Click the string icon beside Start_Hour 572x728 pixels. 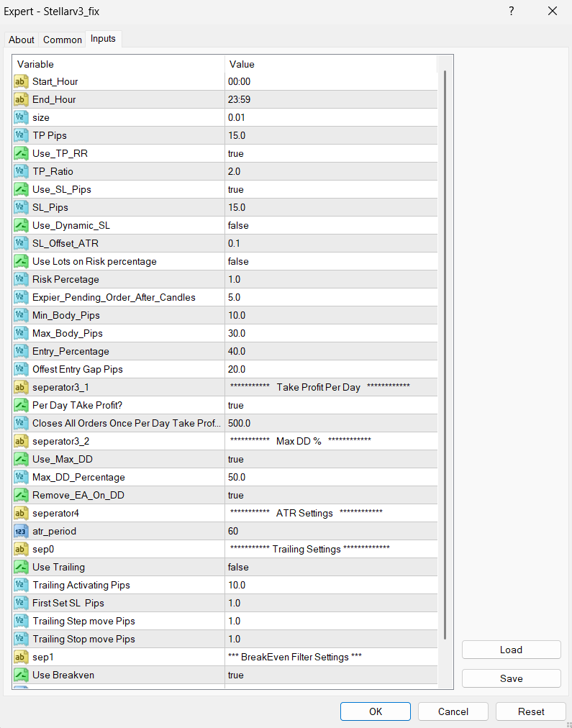click(x=21, y=82)
